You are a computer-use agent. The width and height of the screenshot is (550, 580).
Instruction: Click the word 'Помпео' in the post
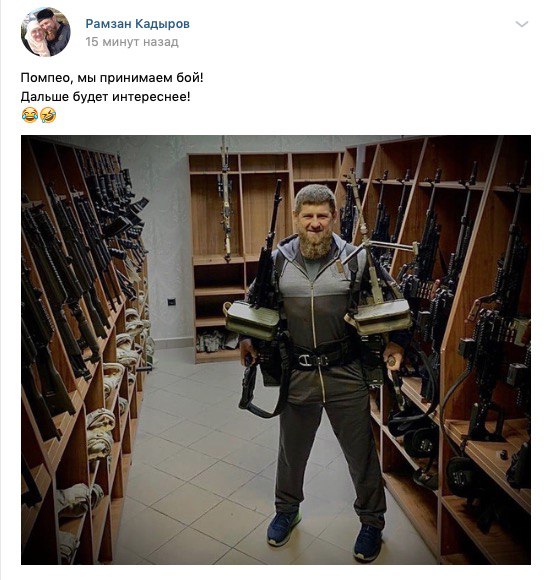(x=44, y=78)
